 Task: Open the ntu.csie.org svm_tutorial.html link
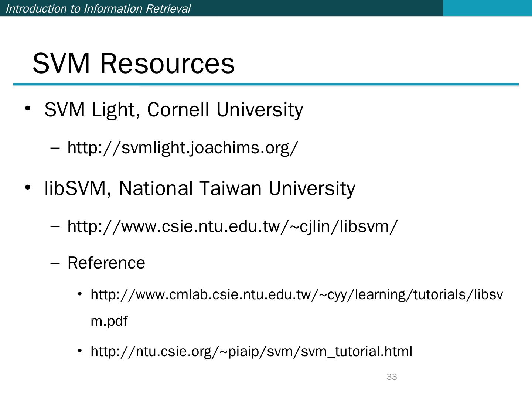pos(251,351)
